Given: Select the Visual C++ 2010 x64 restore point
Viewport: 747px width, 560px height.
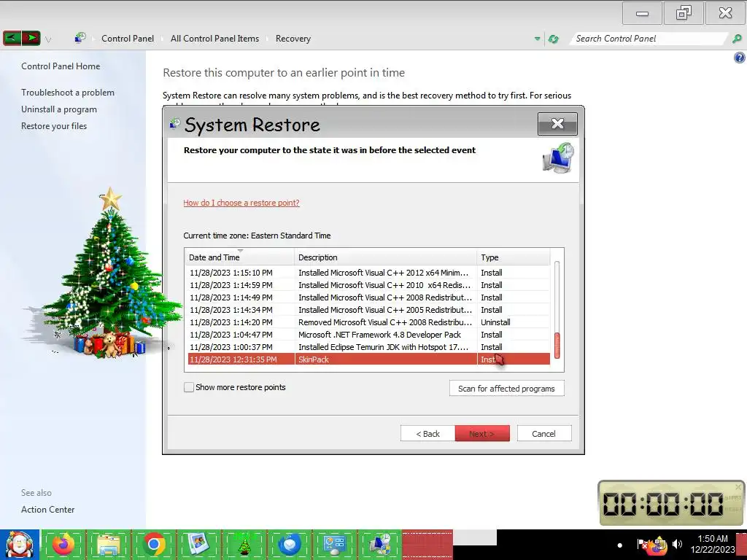Looking at the screenshot, I should [x=368, y=285].
